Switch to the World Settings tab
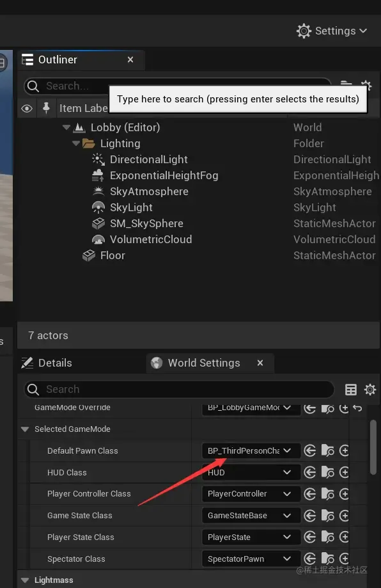381x588 pixels. point(203,363)
